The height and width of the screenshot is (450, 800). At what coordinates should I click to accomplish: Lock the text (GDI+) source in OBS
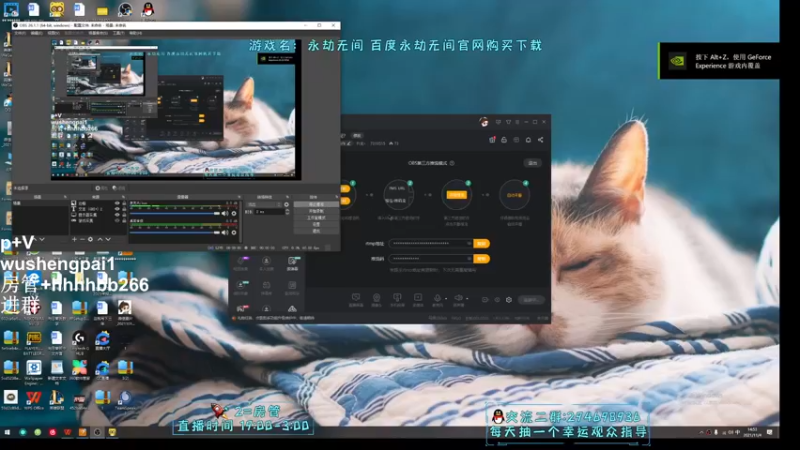(124, 209)
